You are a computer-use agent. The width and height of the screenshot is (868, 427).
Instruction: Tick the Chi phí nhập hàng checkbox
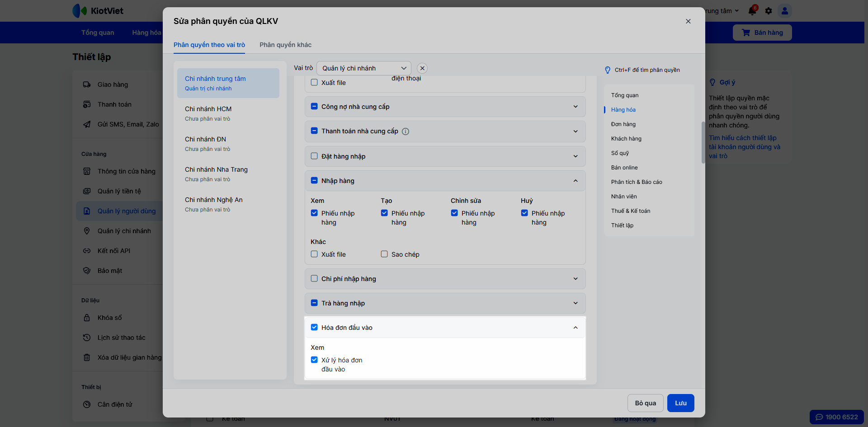point(314,279)
